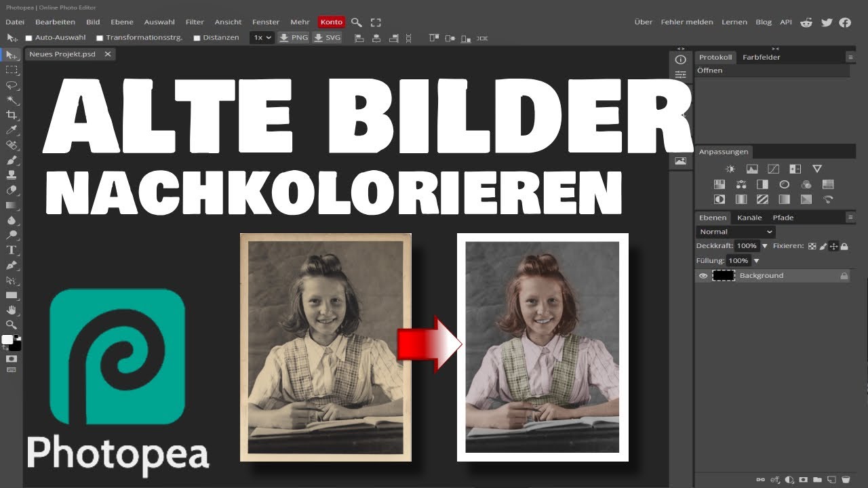Open the Info side panel icon
The height and width of the screenshot is (488, 868).
680,60
